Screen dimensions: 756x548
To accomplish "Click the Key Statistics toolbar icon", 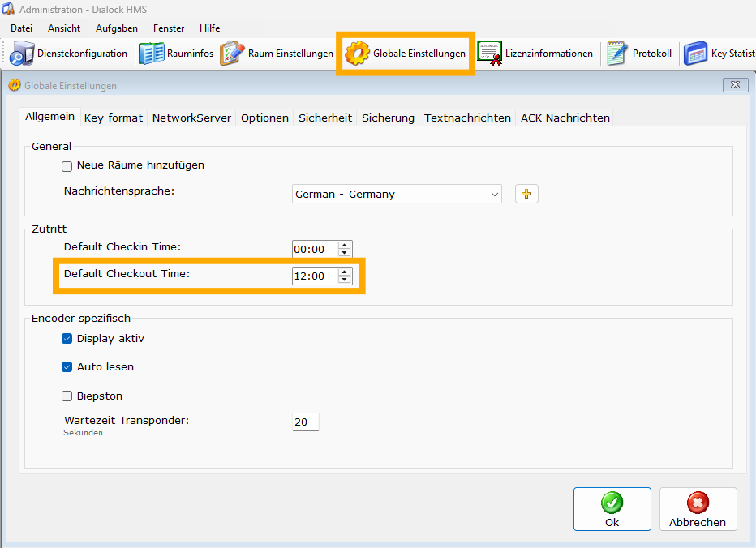I will [x=695, y=54].
